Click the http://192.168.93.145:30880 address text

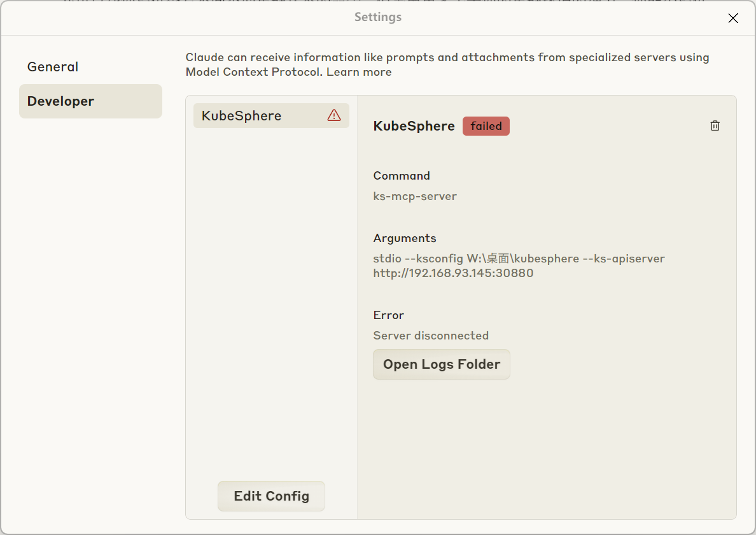pos(453,273)
